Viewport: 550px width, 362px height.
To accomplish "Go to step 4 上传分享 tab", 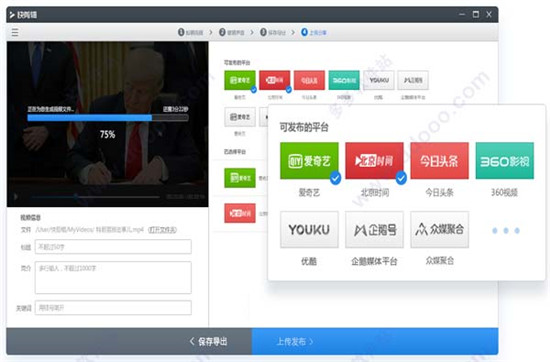I will pos(314,32).
